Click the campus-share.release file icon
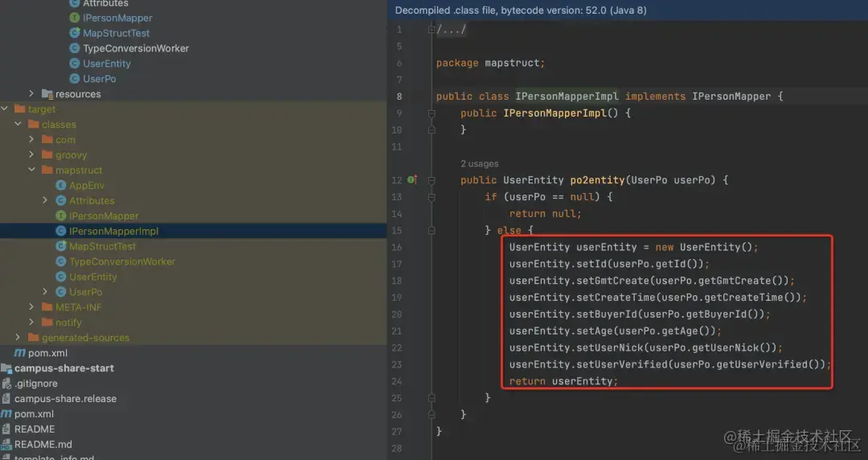Image resolution: width=868 pixels, height=460 pixels. pos(6,399)
